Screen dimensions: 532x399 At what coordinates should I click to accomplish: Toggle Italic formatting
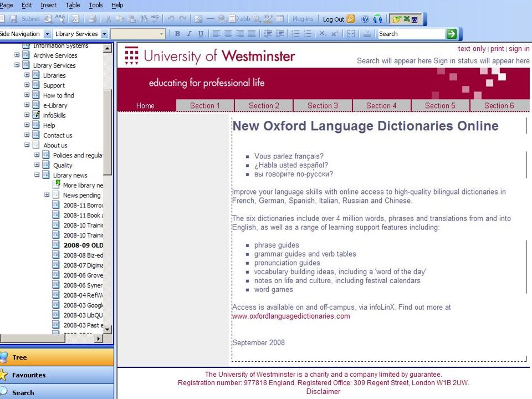[189, 34]
